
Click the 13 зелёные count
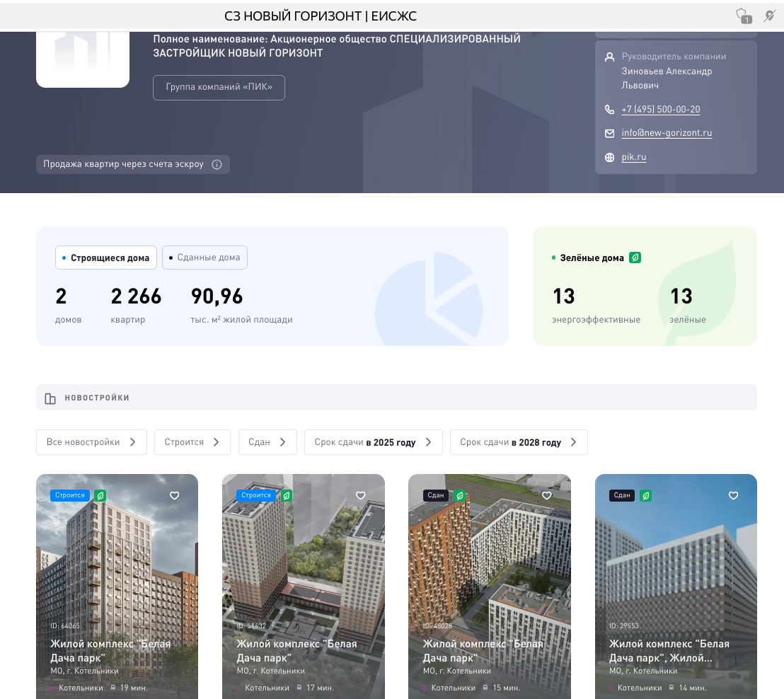click(688, 305)
